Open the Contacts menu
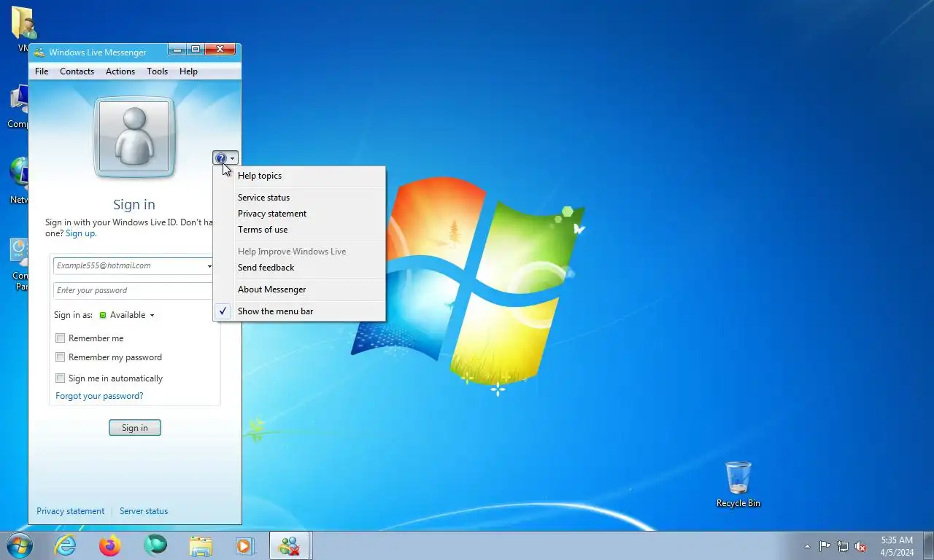 77,71
